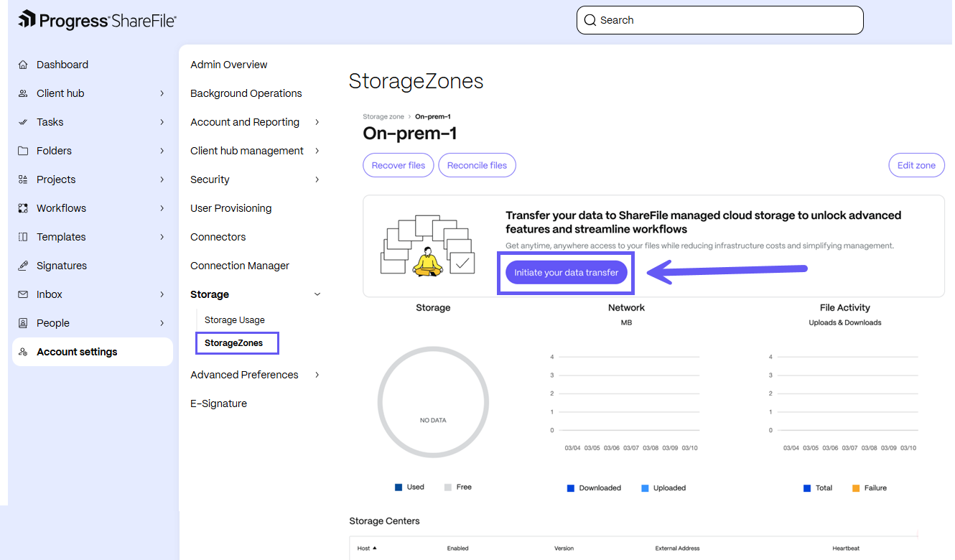Expand Client hub management chevron

[317, 151]
